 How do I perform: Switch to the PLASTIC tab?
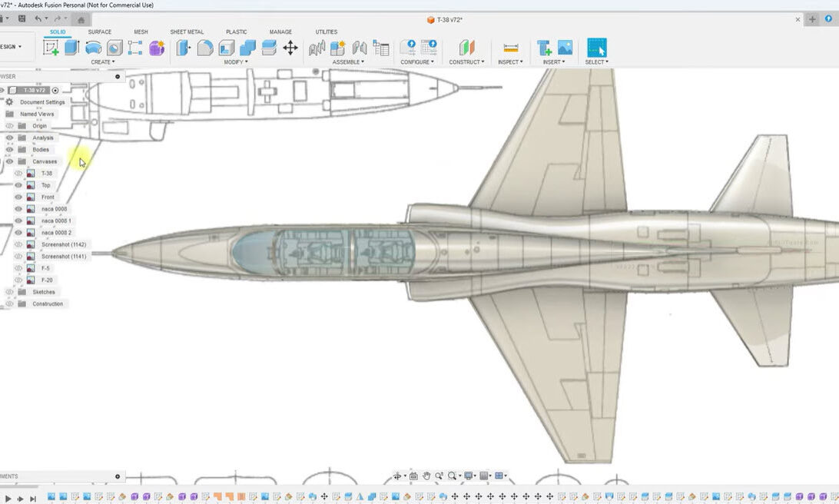237,32
